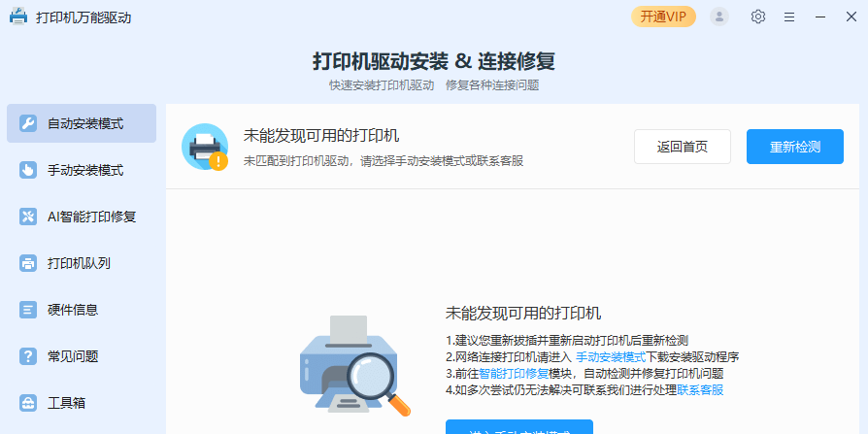Click the 开通VIP button
This screenshot has width=868, height=434.
(x=663, y=17)
